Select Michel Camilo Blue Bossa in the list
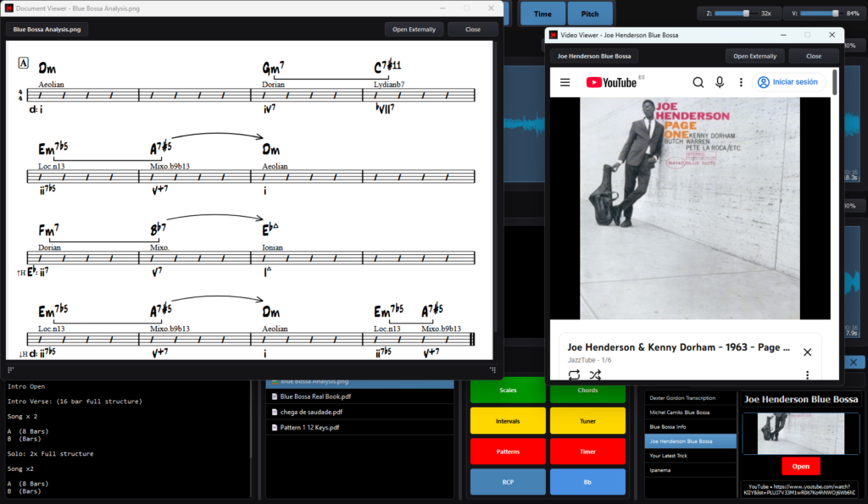 pyautogui.click(x=690, y=413)
